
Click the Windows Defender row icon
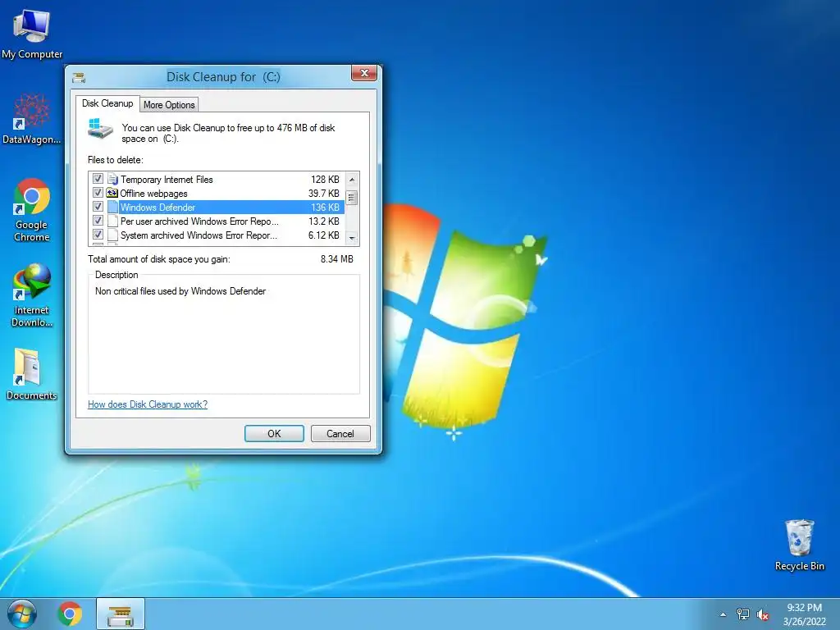click(112, 208)
